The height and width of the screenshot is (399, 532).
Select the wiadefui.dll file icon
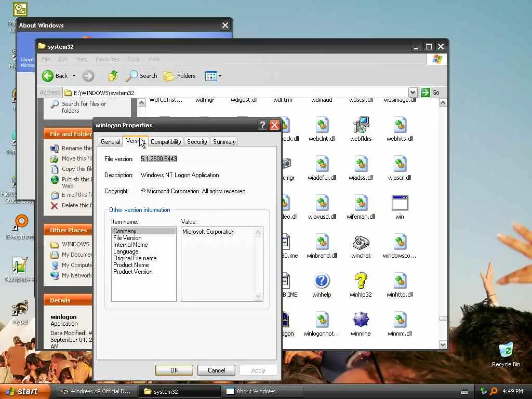pyautogui.click(x=322, y=164)
